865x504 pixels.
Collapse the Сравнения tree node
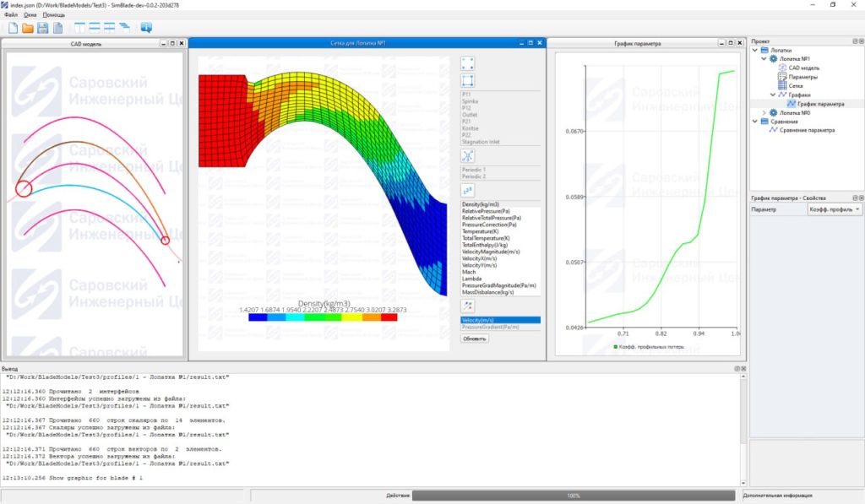(x=755, y=122)
